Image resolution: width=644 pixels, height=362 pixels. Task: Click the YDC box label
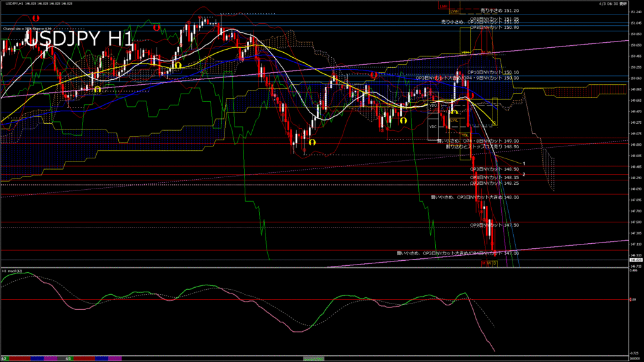[x=433, y=127]
